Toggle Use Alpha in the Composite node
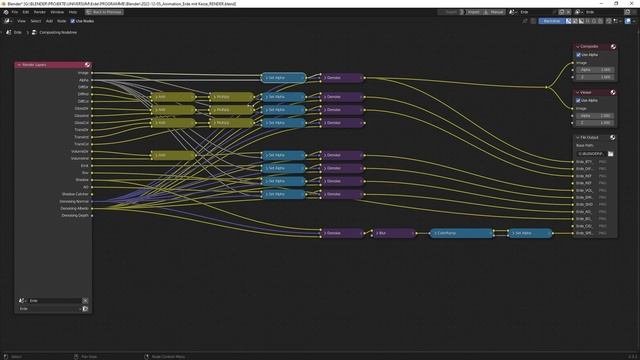The width and height of the screenshot is (640, 360). pyautogui.click(x=578, y=55)
